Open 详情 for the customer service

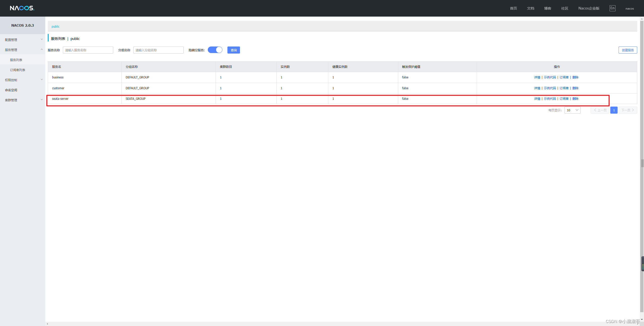pos(537,88)
